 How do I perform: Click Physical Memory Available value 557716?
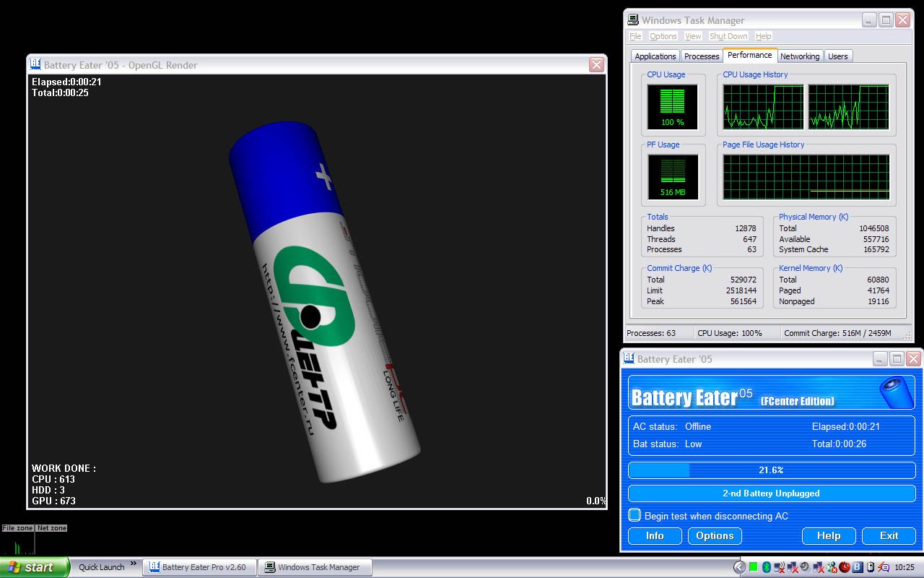click(x=876, y=239)
